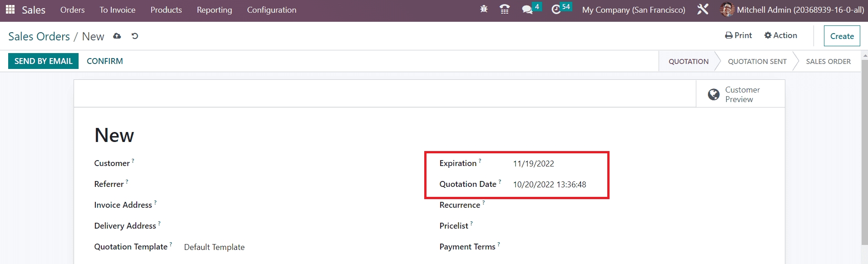The image size is (868, 264).
Task: Select the Quotation Sent status stage
Action: tap(757, 62)
